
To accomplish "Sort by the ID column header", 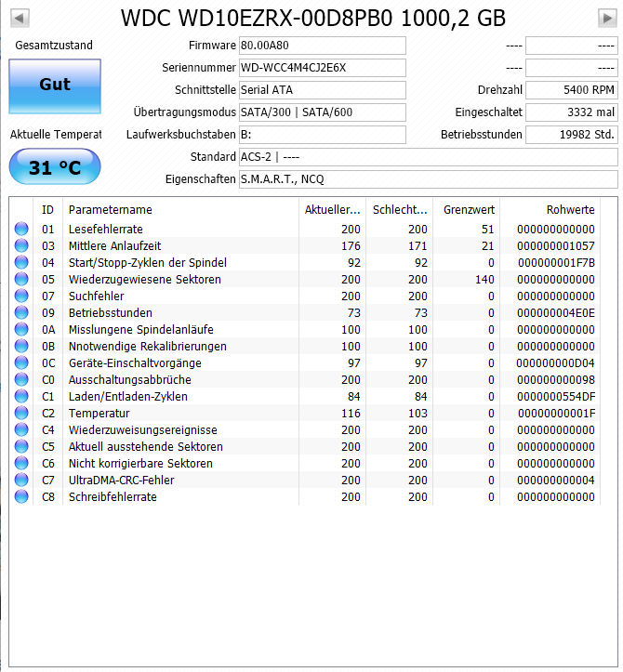I will click(x=48, y=209).
